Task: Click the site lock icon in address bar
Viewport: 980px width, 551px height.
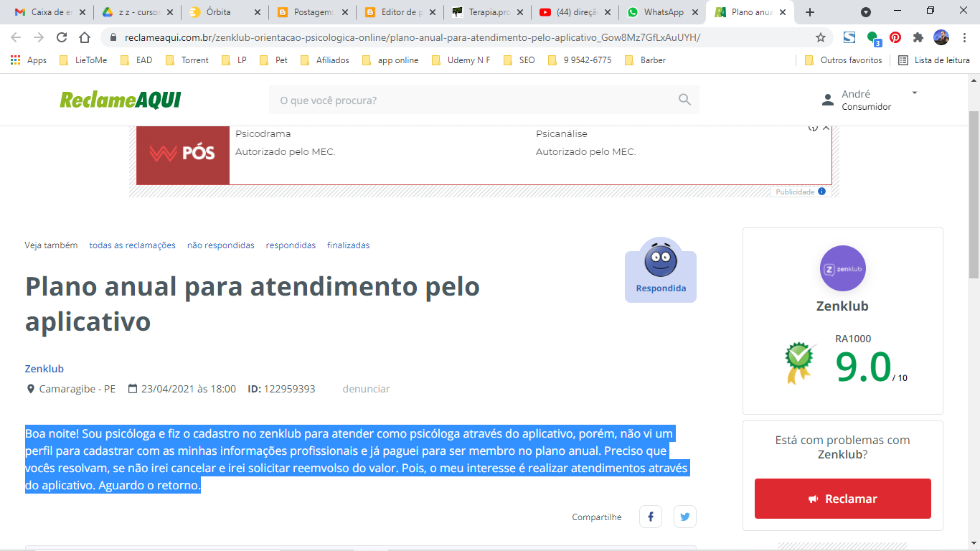Action: [113, 37]
